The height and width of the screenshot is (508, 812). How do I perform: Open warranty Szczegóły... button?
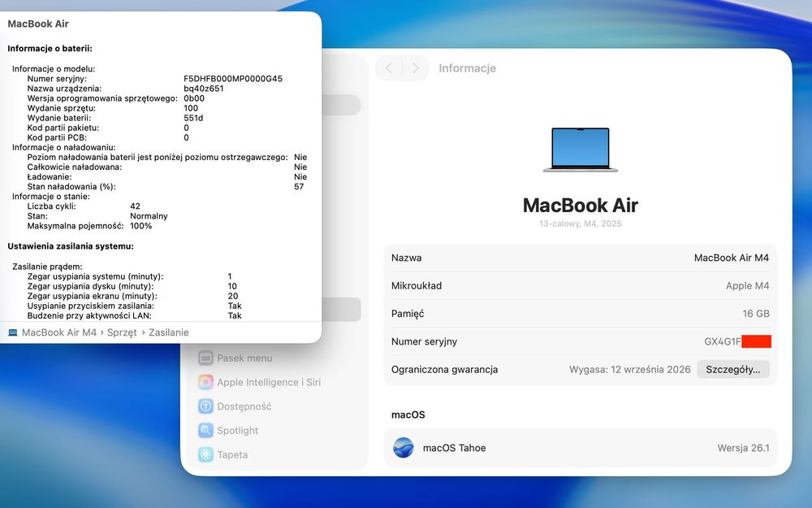732,370
